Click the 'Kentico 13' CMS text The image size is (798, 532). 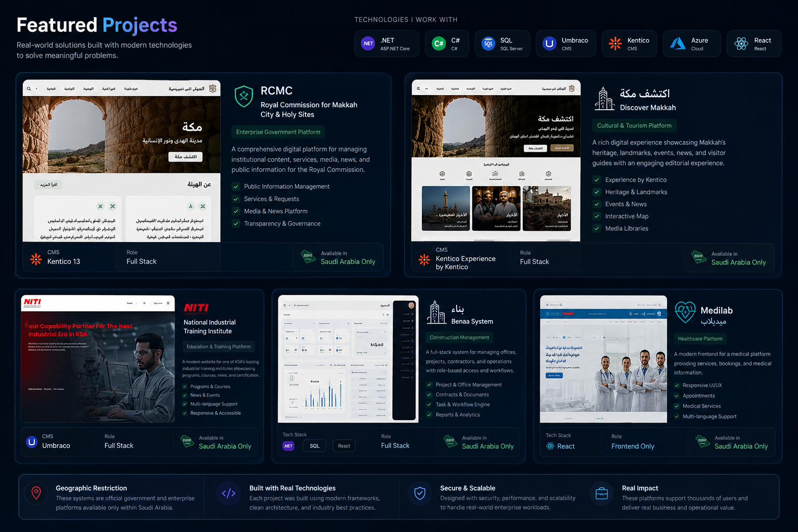63,262
